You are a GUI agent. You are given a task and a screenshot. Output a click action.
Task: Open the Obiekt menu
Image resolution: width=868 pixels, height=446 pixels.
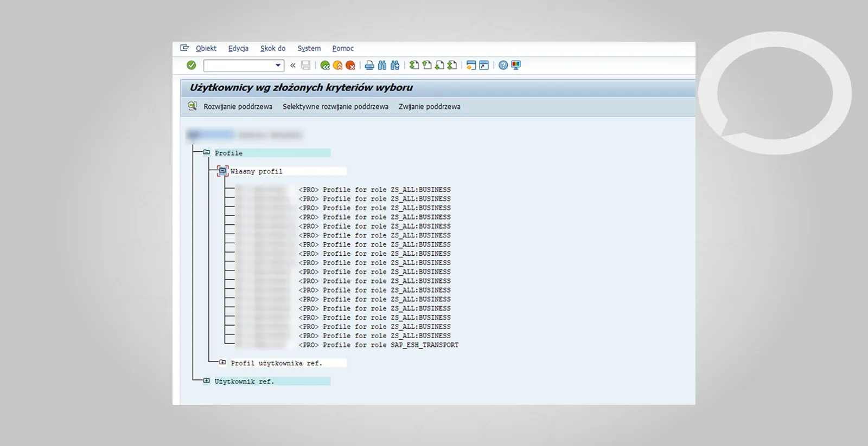pos(206,48)
